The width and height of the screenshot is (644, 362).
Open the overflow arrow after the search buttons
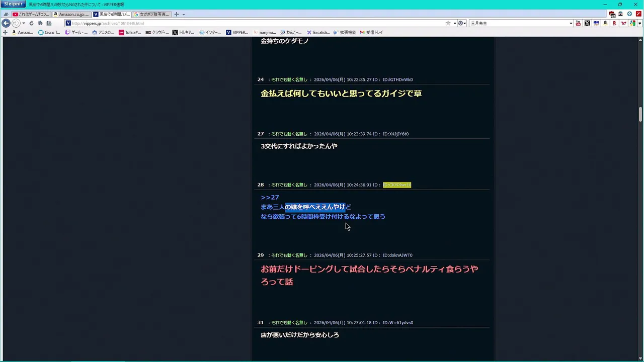click(x=640, y=23)
